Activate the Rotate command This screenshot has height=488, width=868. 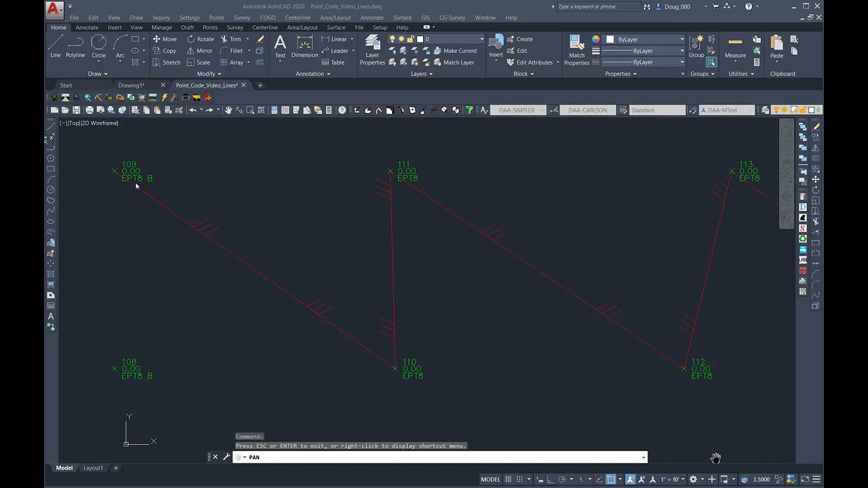200,39
